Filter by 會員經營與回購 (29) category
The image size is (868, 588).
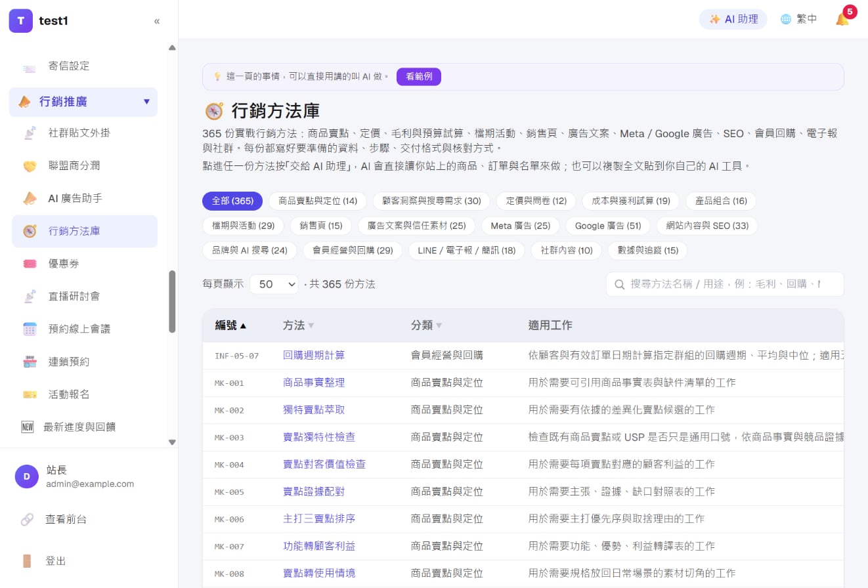point(353,251)
